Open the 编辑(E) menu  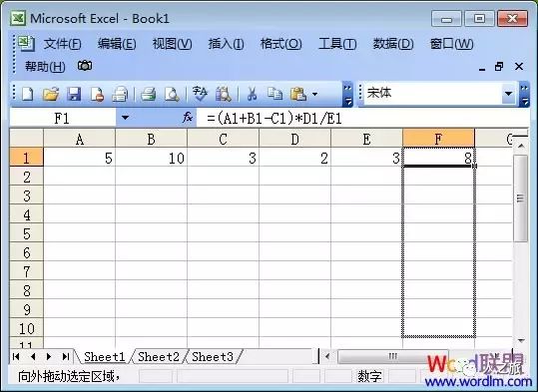117,44
